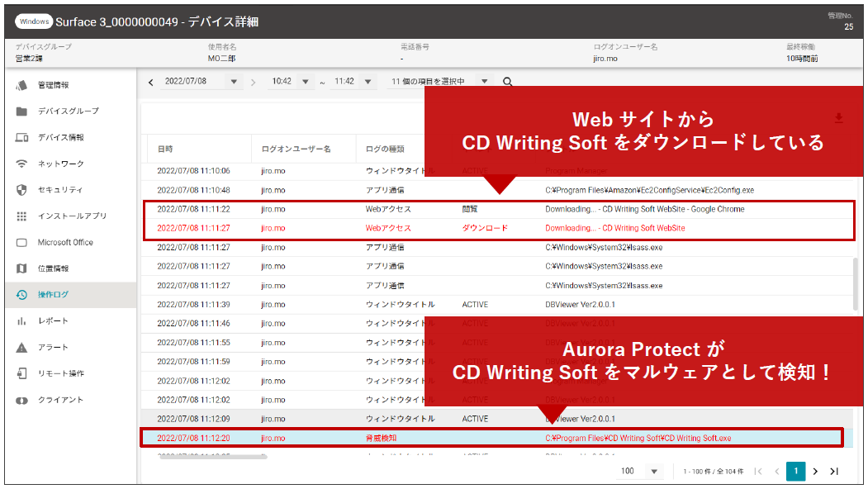This screenshot has width=868, height=489.
Task: Select the リモート操作 menu item
Action: (60, 373)
